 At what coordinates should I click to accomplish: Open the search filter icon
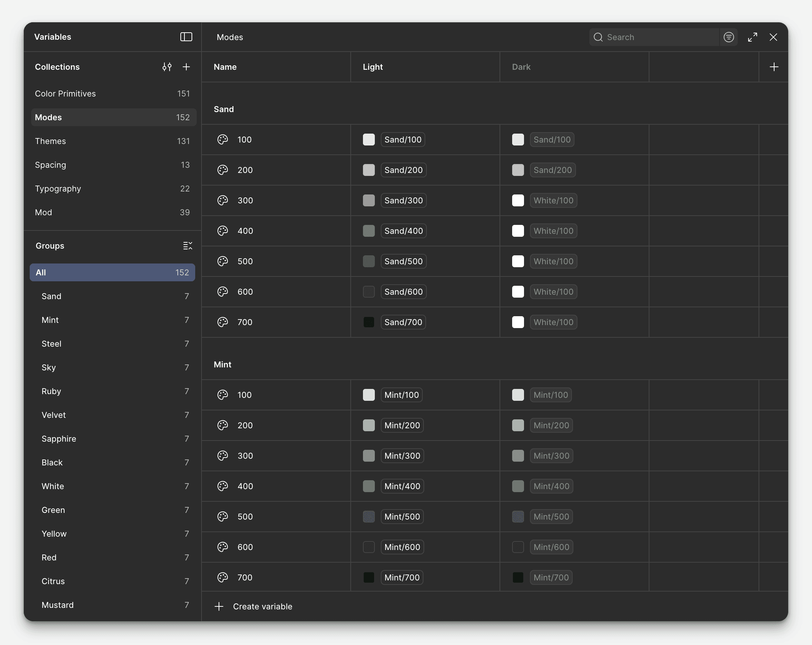coord(729,37)
